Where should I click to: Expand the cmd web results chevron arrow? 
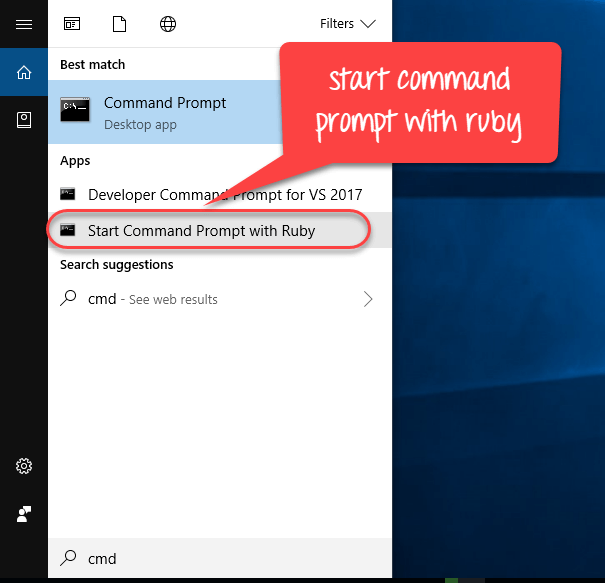point(368,299)
